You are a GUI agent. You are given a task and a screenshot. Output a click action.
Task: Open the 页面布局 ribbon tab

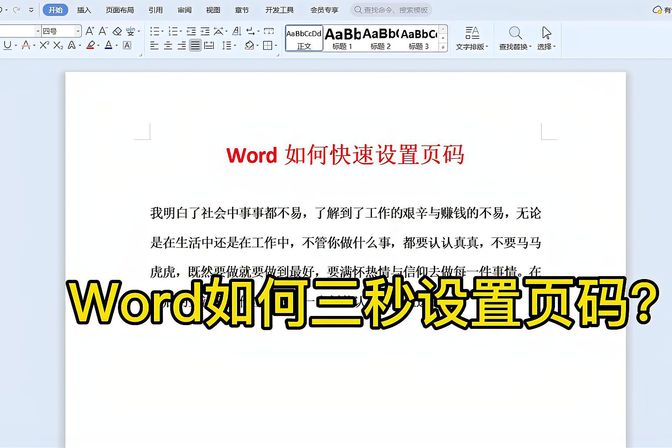click(x=120, y=10)
